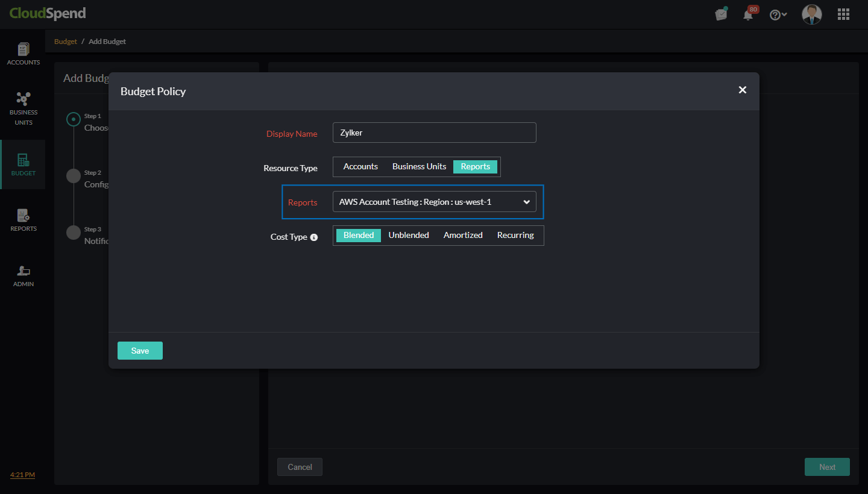Image resolution: width=868 pixels, height=494 pixels.
Task: Select Step 2 circle in wizard
Action: (74, 176)
